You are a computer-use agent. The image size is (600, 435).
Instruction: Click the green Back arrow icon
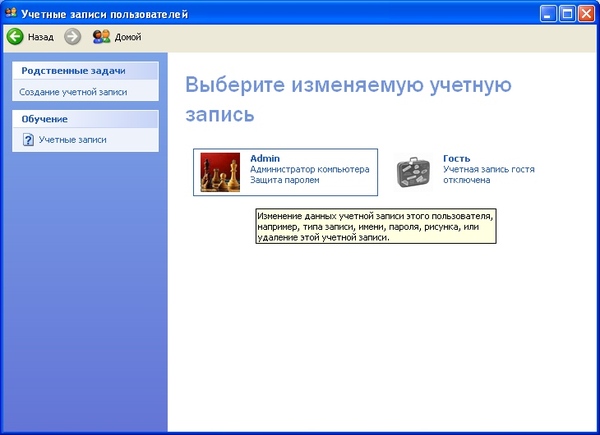(x=15, y=37)
